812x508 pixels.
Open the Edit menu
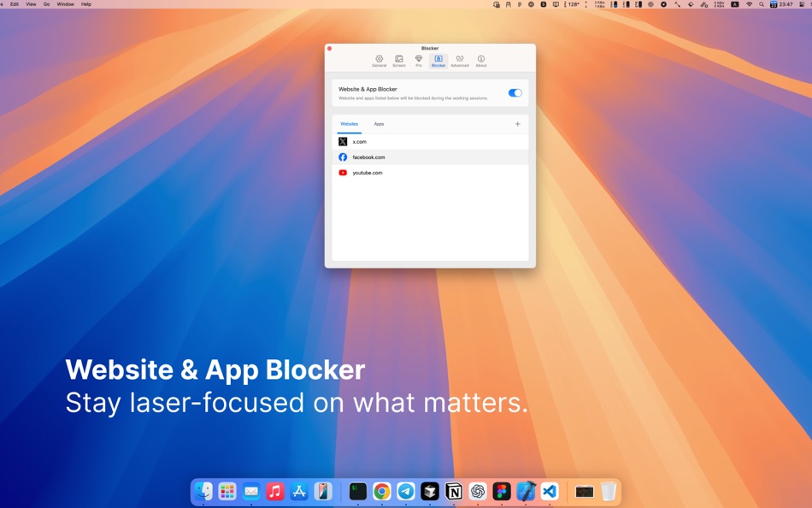coord(15,4)
